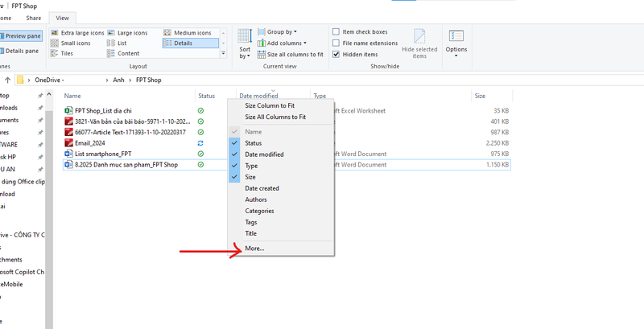Click synced status icon of List smartphone_FPT

[200, 154]
